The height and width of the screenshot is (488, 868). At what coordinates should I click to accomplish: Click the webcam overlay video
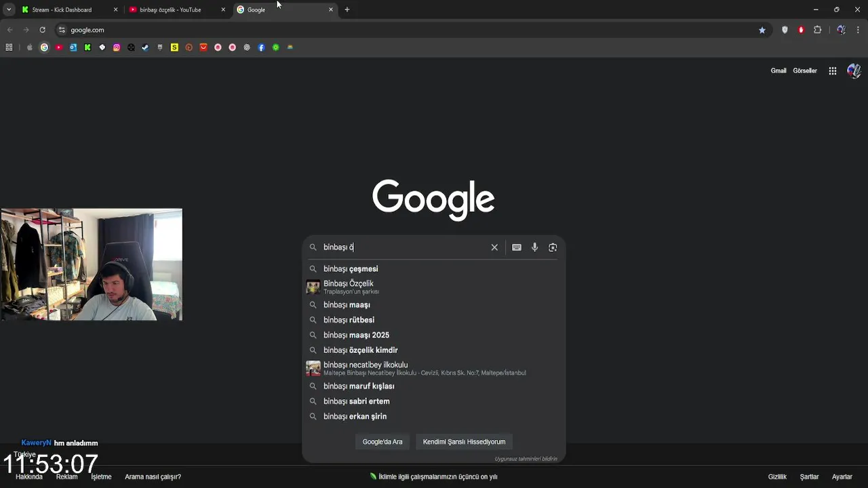[92, 264]
